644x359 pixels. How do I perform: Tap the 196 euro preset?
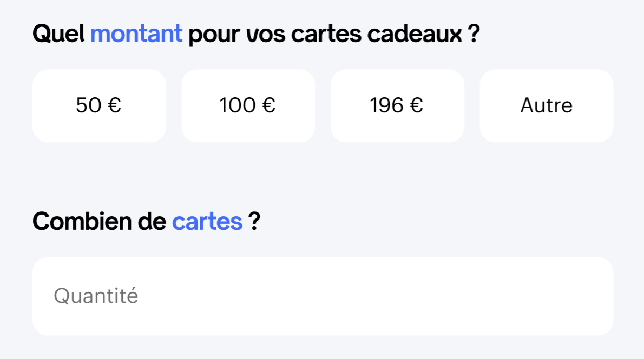(397, 106)
